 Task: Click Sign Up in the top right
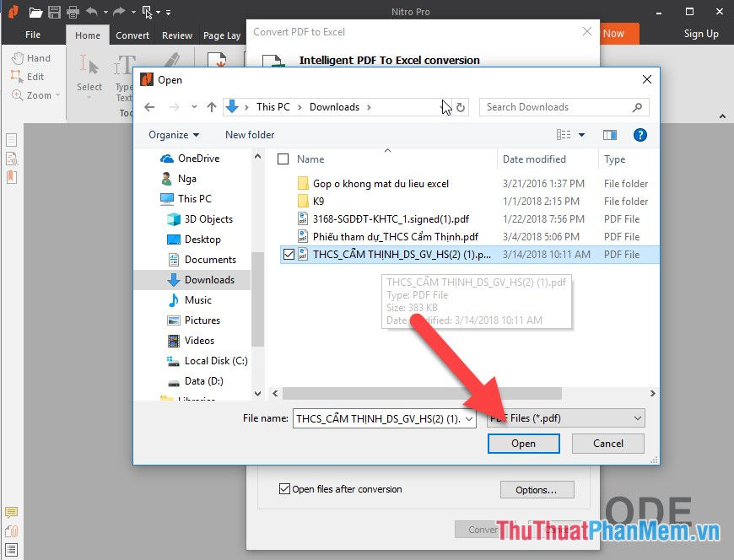701,34
